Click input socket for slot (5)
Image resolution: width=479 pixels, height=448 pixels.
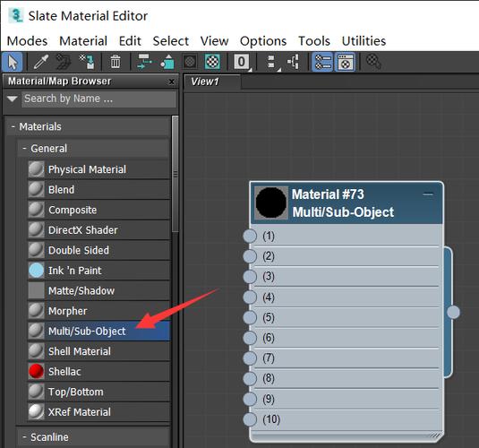pos(250,317)
